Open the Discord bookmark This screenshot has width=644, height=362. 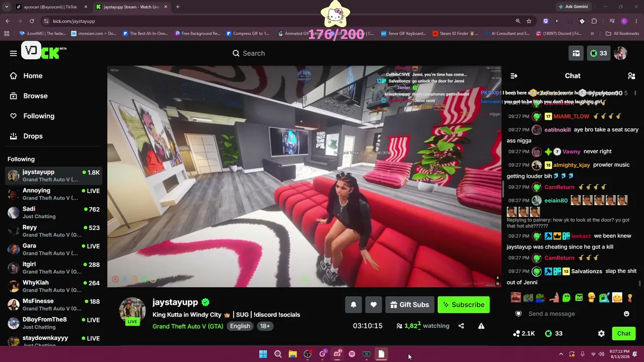[x=559, y=34]
